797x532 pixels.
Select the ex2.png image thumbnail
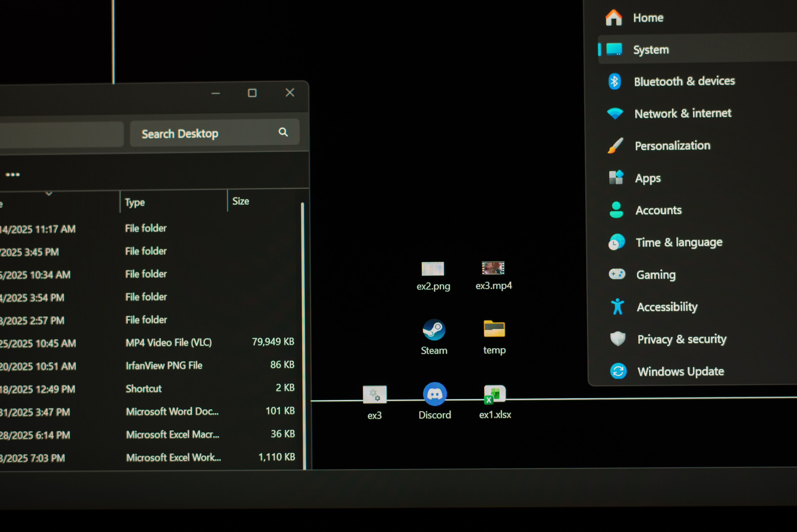pos(433,269)
